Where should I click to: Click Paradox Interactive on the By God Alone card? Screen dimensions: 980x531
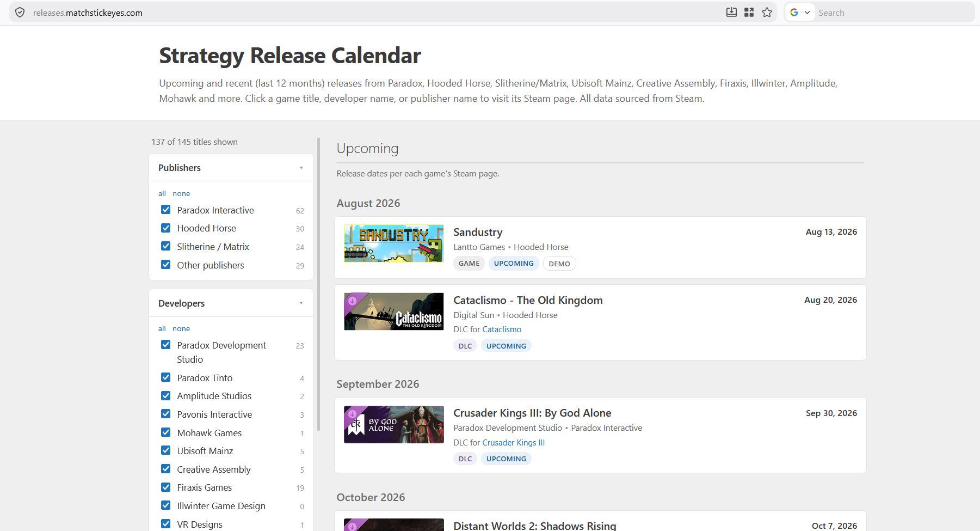606,428
